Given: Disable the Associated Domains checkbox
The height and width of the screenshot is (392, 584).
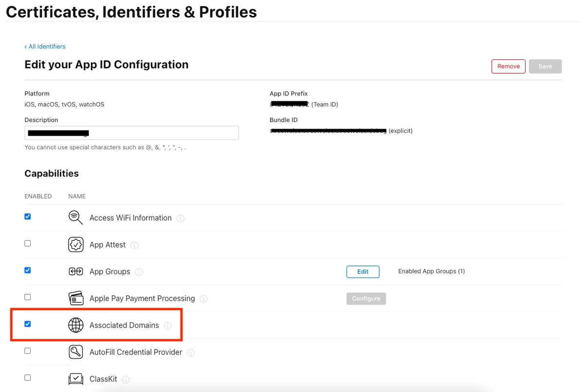Looking at the screenshot, I should point(28,324).
